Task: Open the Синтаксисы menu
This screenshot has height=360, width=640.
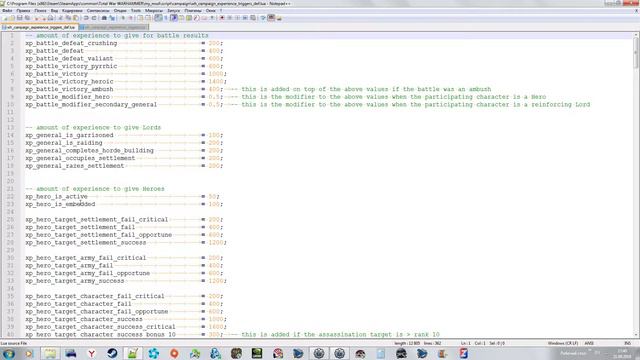Action: tap(98, 11)
